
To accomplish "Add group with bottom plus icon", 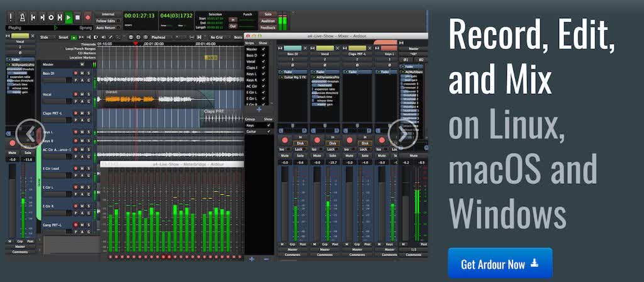I will [252, 259].
